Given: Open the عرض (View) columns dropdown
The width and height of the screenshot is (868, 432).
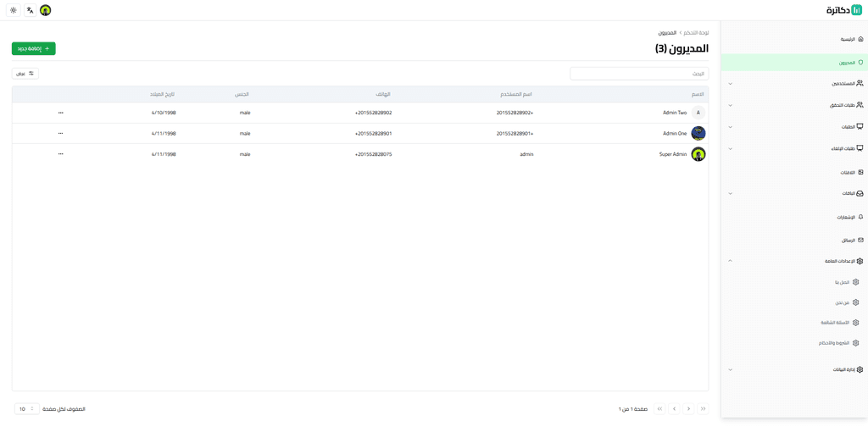Looking at the screenshot, I should 25,73.
